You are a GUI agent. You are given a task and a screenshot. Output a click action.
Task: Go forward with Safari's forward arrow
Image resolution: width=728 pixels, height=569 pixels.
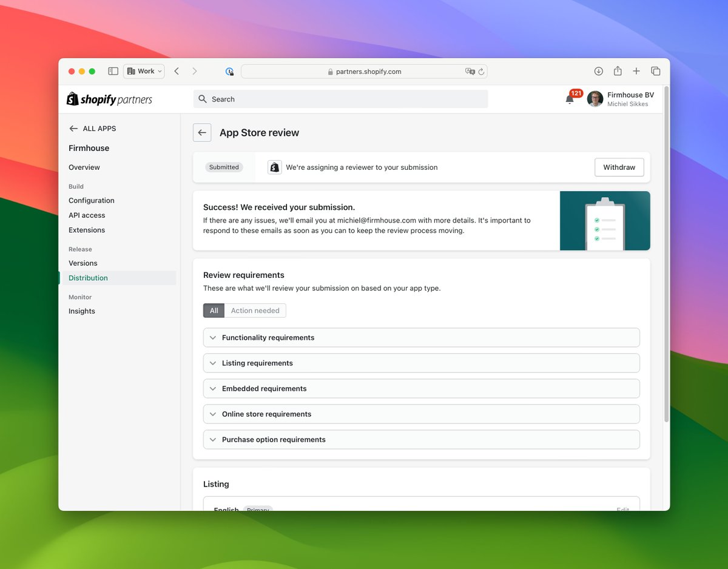click(x=194, y=71)
